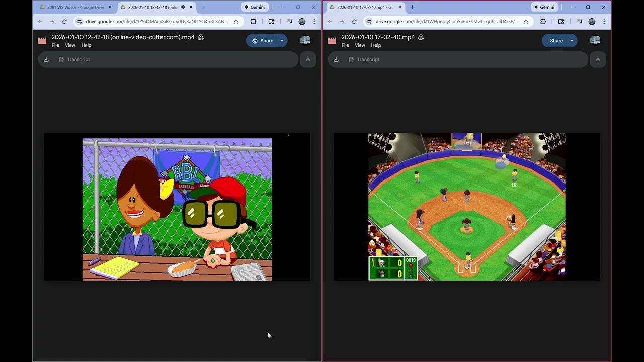Open Transcript in left Drive viewer
Image resolution: width=644 pixels, height=362 pixels.
74,59
